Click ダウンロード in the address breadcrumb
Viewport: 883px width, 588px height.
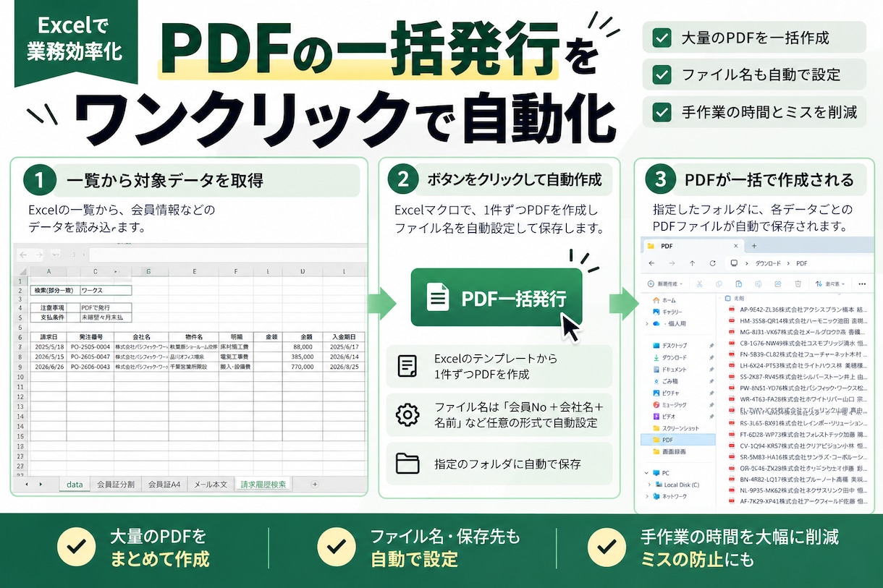[767, 263]
